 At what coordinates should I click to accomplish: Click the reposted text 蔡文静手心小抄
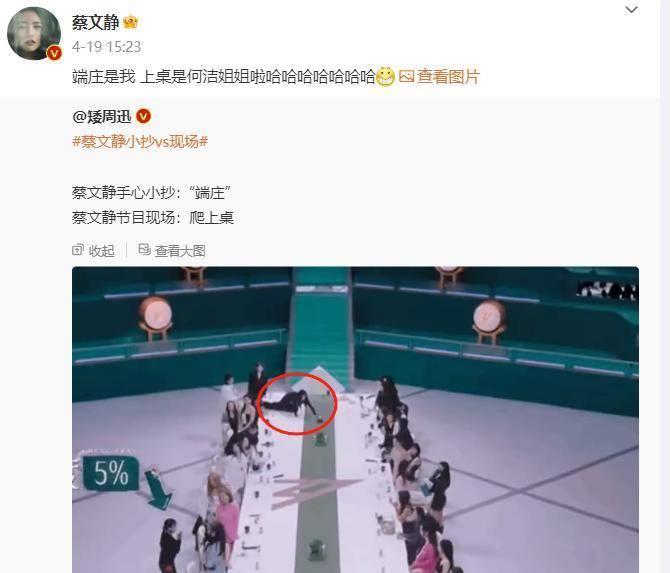point(123,193)
